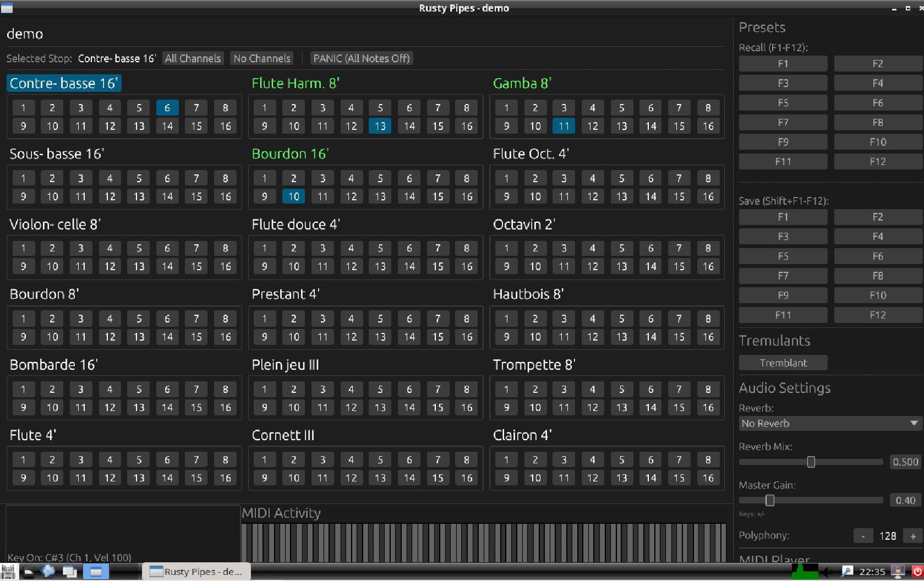This screenshot has width=924, height=581.
Task: Decrease polyphony with the minus button
Action: (863, 536)
